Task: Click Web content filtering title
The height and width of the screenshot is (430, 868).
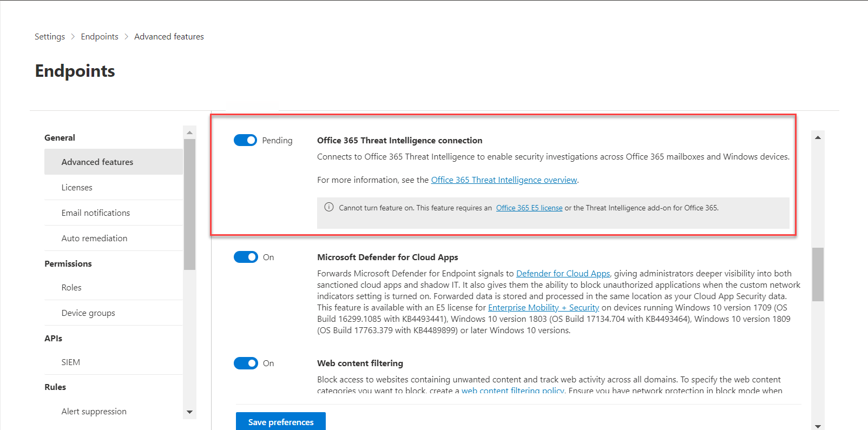Action: point(360,363)
